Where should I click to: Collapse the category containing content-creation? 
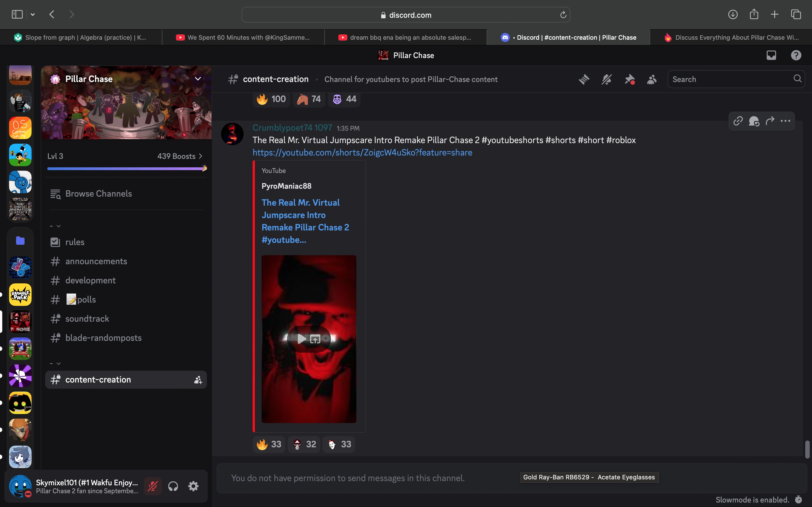55,363
